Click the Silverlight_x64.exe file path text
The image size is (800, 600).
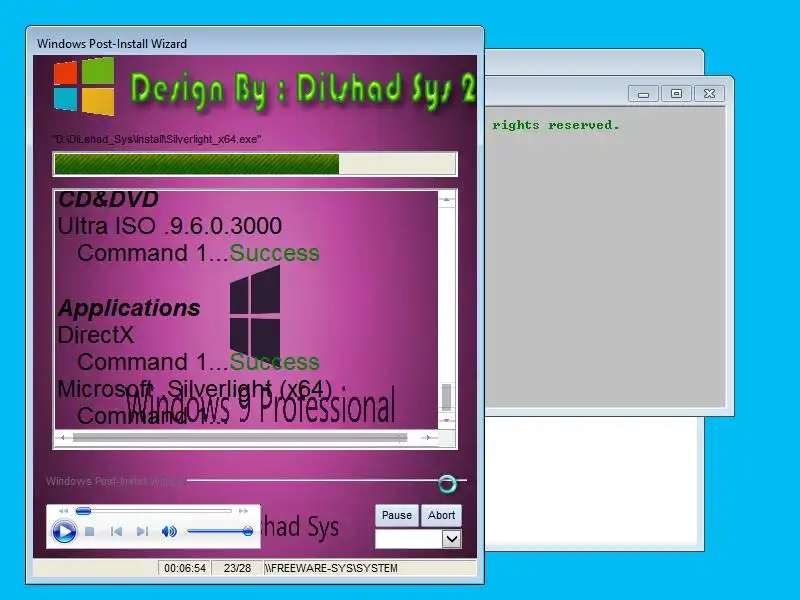[x=157, y=139]
